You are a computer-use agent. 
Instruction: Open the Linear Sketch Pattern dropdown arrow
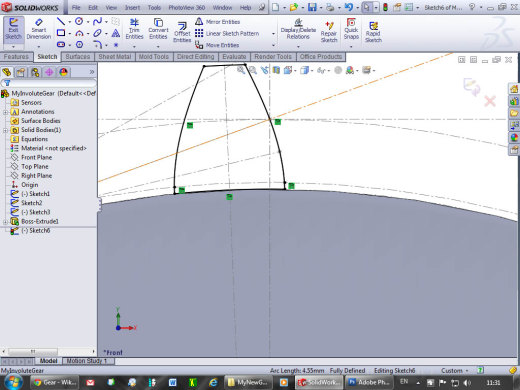pyautogui.click(x=273, y=34)
